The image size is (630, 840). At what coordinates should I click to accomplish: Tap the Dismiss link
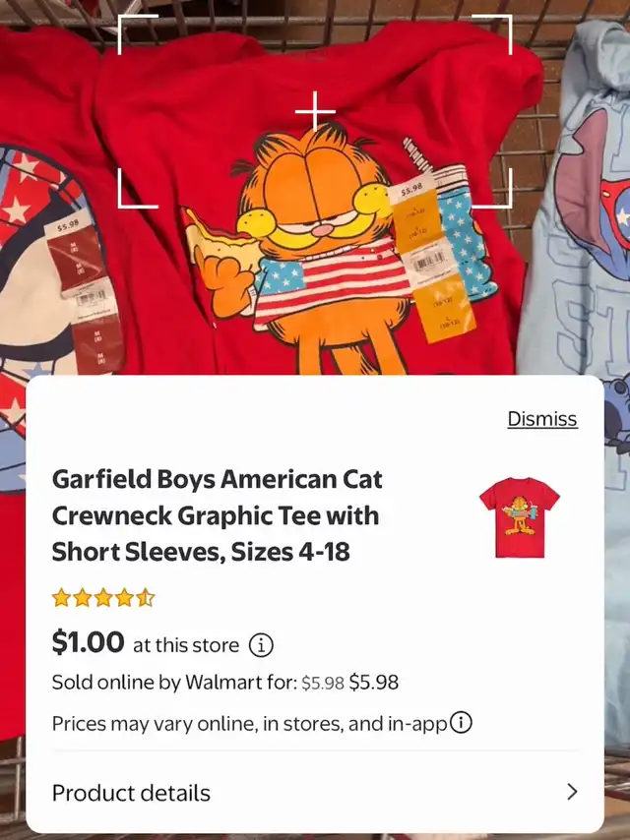[541, 419]
